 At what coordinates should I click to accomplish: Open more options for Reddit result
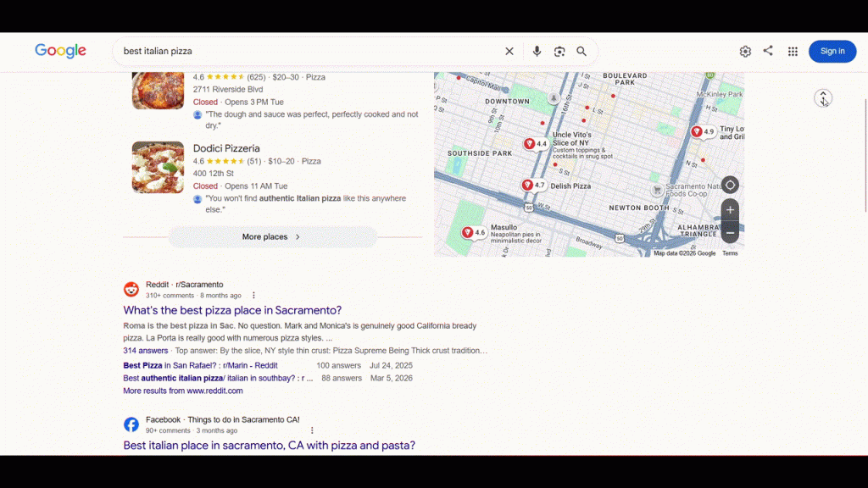tap(253, 296)
